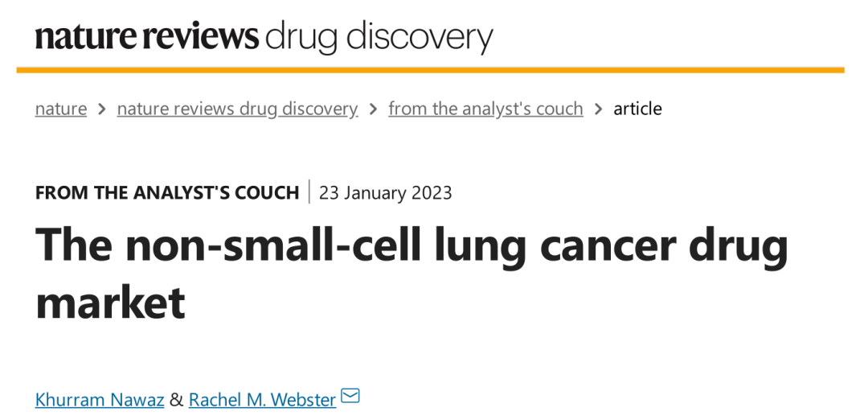
Task: Open the 'from the analyst's couch' breadcrumb link
Action: (x=485, y=109)
